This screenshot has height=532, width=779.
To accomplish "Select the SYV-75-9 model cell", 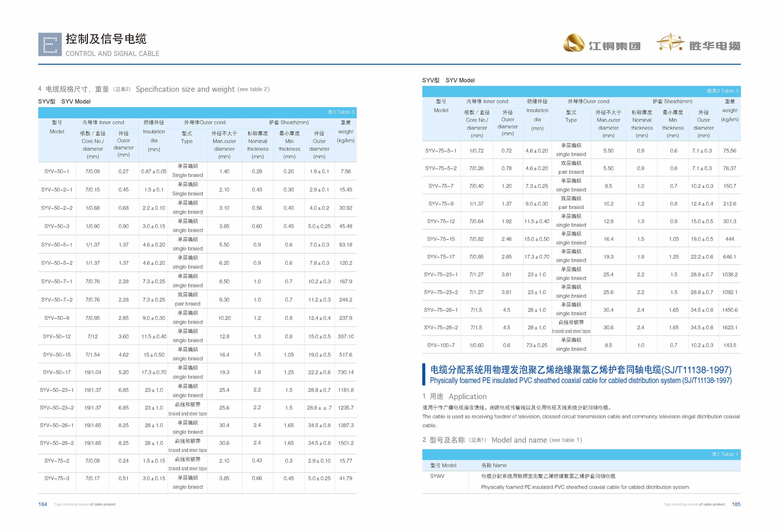I will point(441,204).
